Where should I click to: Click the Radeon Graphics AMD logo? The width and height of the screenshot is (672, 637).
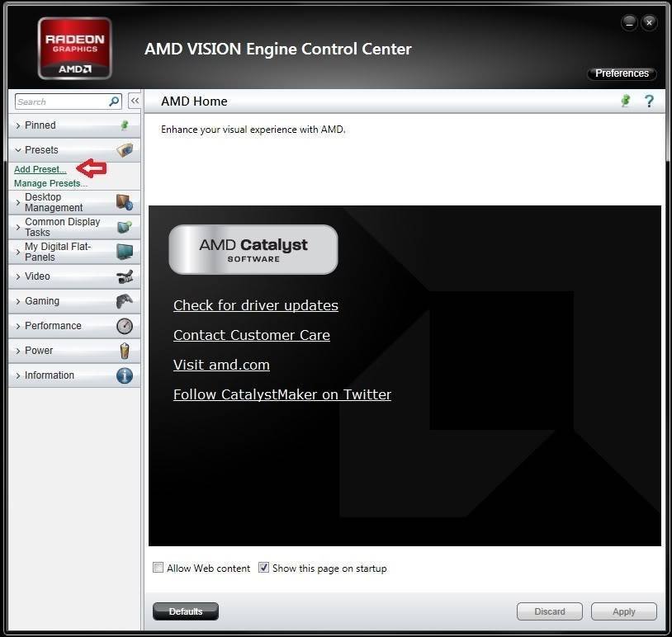[x=75, y=49]
